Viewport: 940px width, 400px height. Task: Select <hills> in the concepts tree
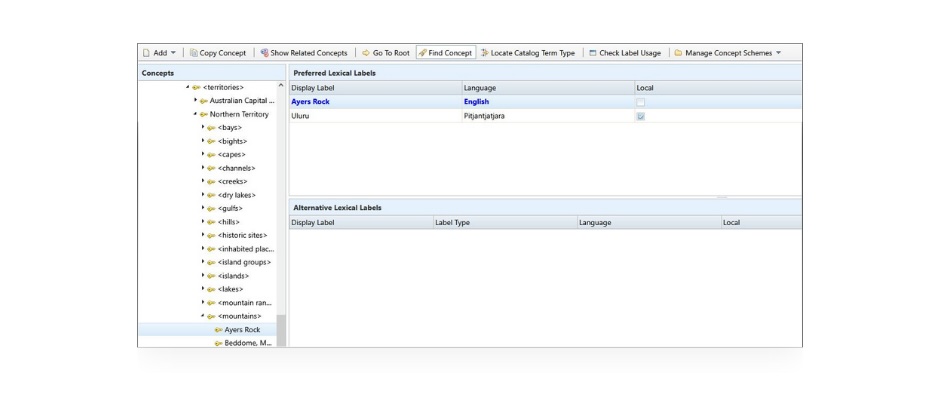coord(229,222)
